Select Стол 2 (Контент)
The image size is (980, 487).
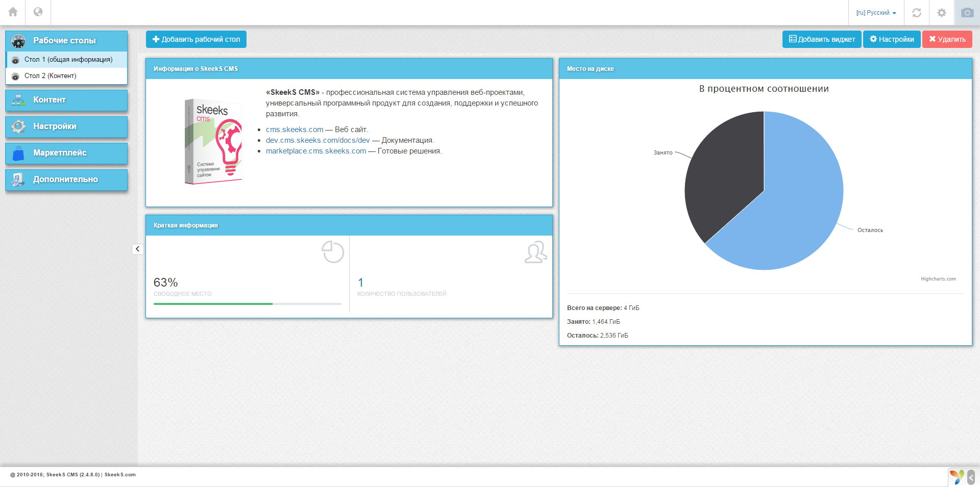click(x=66, y=76)
